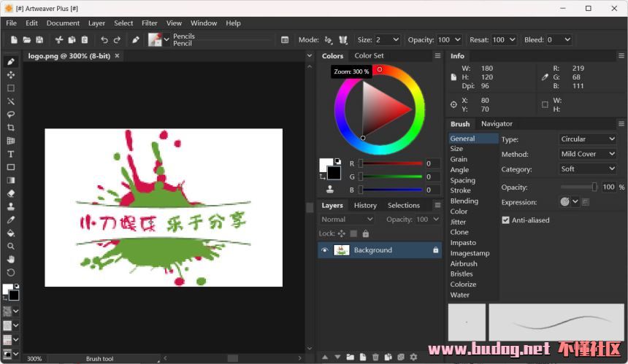Open the File menu
628x364 pixels.
(11, 23)
